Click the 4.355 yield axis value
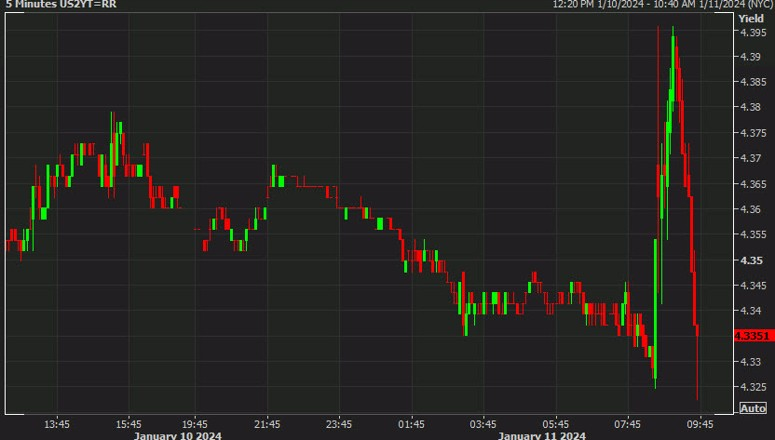Screen dimensions: 775x440 click(x=753, y=234)
